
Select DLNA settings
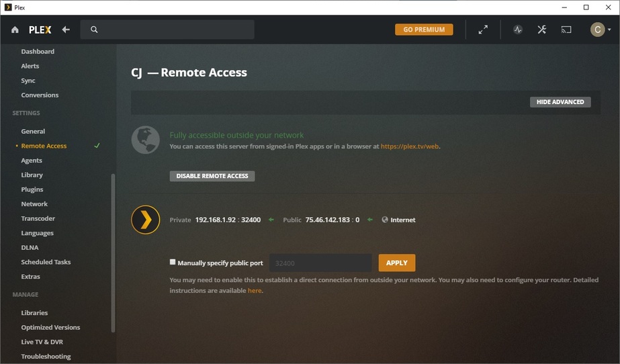click(x=30, y=248)
